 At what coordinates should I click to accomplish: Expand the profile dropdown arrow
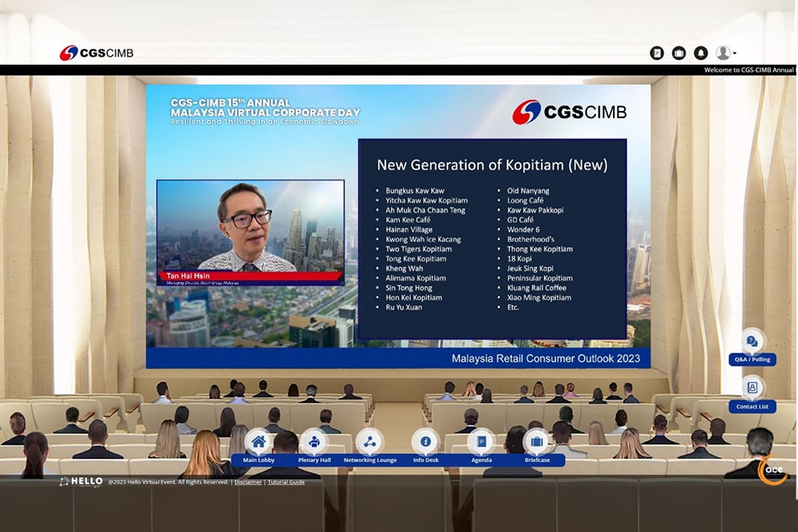(734, 53)
